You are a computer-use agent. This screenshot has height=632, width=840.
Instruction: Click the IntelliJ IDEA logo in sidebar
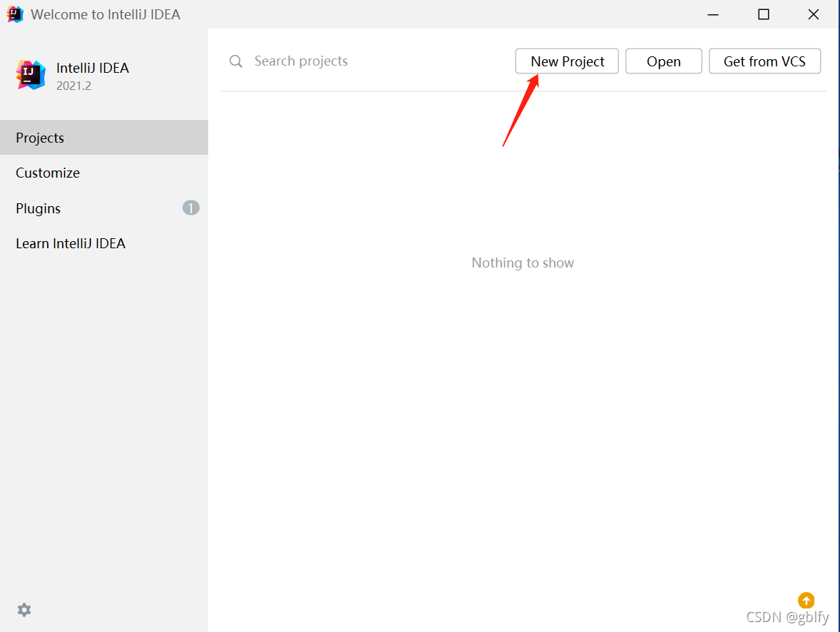[x=31, y=74]
